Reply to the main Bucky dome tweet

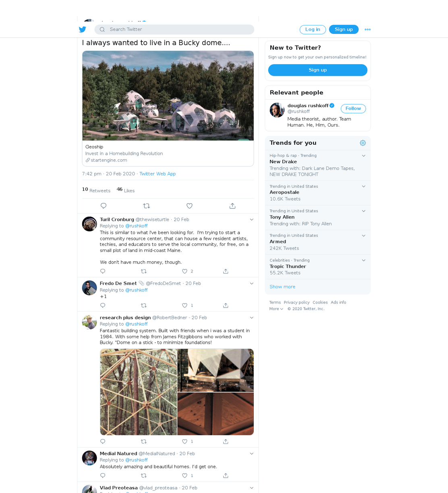tap(104, 206)
